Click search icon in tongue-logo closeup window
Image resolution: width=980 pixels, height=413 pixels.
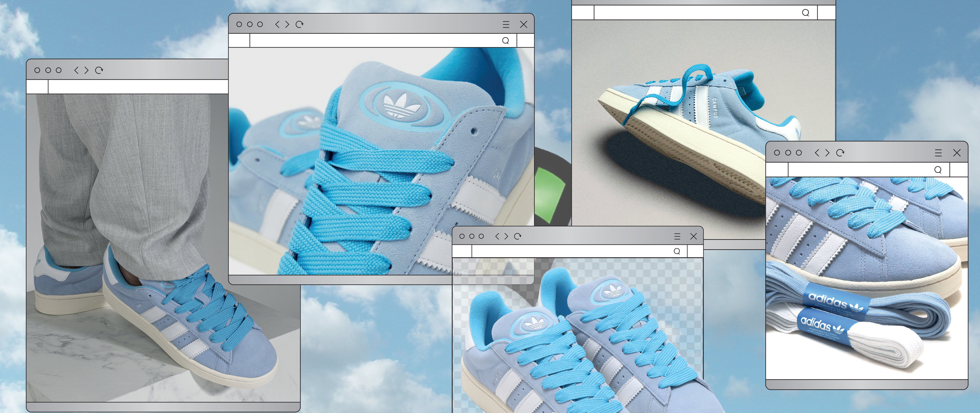(506, 41)
